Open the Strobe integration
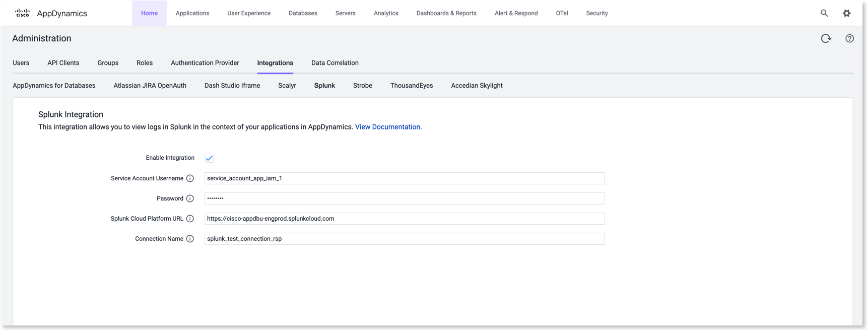Screen dimensions: 868x331 363,86
